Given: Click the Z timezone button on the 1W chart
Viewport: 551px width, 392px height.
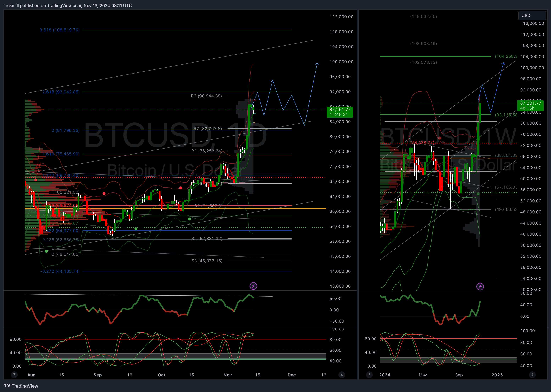Looking at the screenshot, I should [x=369, y=375].
